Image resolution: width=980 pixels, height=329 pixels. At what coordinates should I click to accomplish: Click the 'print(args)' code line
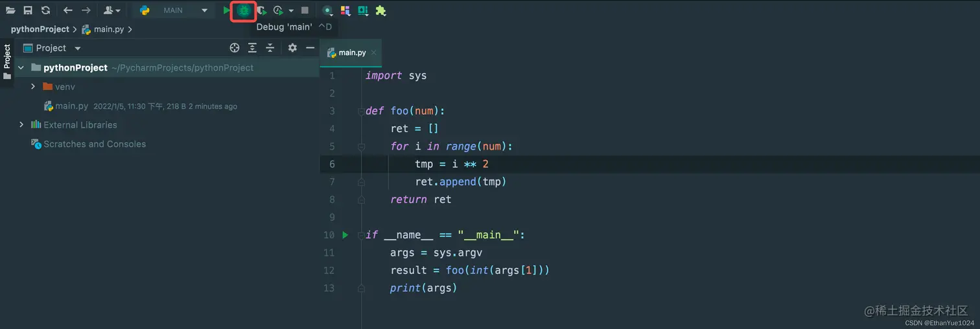click(x=424, y=288)
